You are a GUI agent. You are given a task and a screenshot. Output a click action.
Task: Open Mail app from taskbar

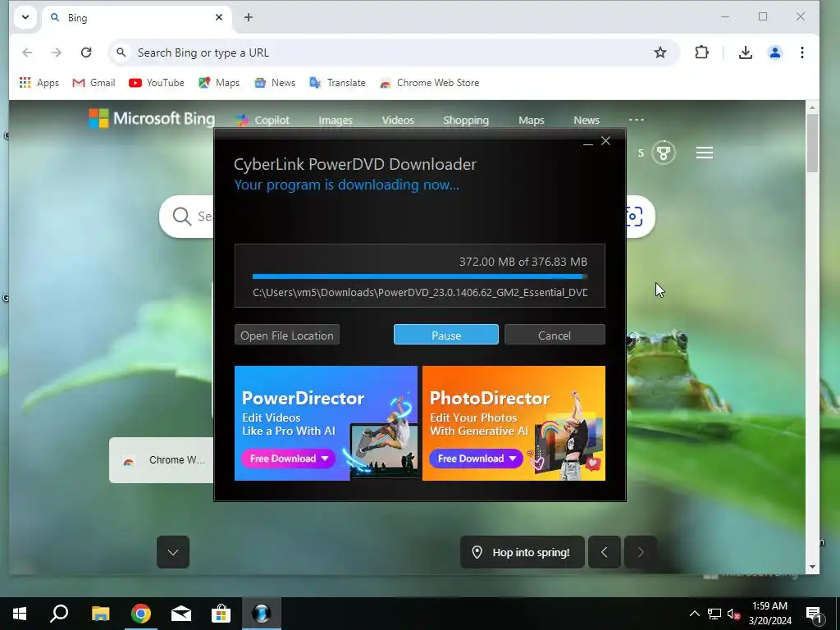point(181,614)
